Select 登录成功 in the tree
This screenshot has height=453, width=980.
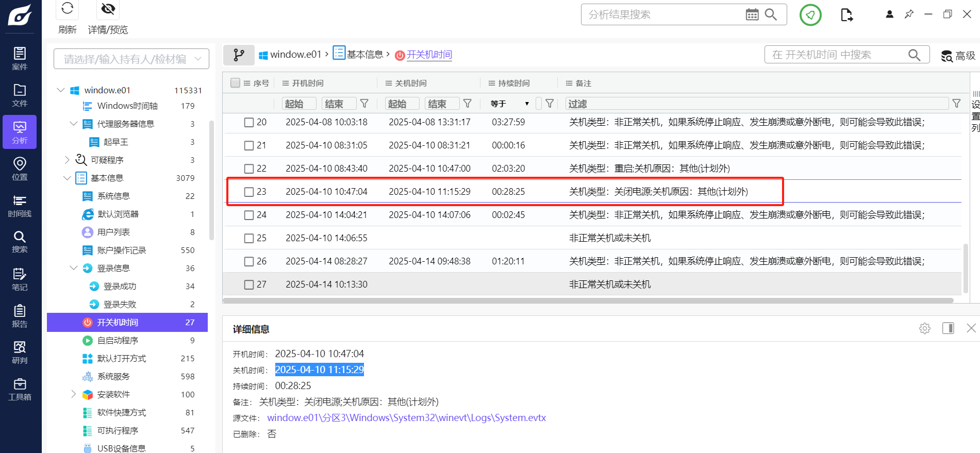click(120, 286)
